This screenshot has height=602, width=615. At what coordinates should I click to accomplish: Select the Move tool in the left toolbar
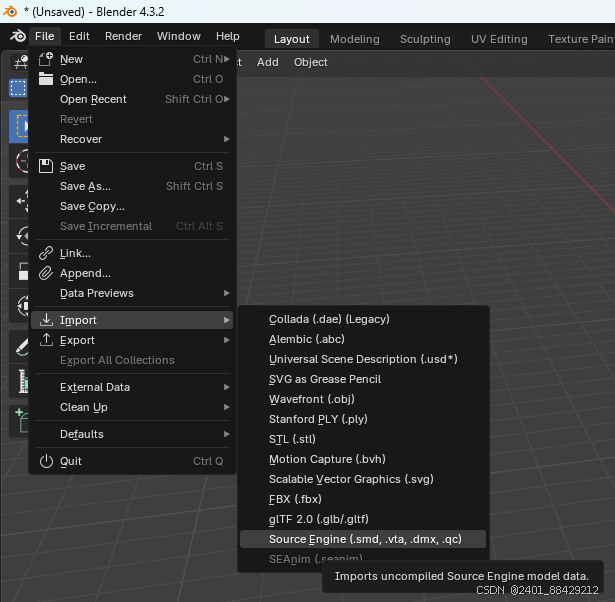point(20,202)
